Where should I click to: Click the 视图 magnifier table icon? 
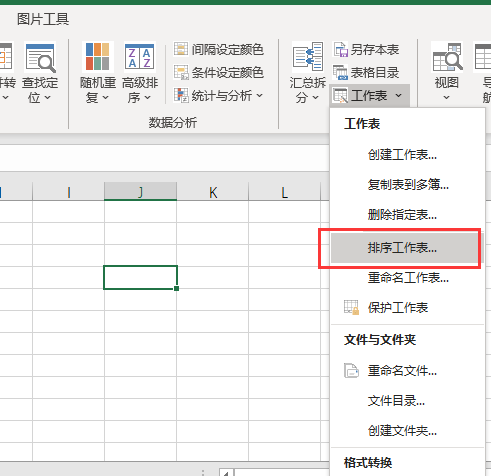click(x=447, y=57)
